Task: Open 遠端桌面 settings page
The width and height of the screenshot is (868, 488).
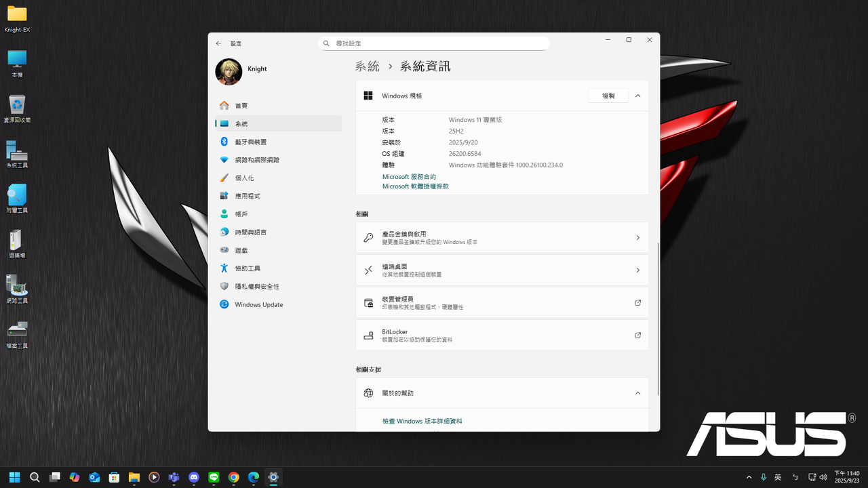Action: click(502, 270)
